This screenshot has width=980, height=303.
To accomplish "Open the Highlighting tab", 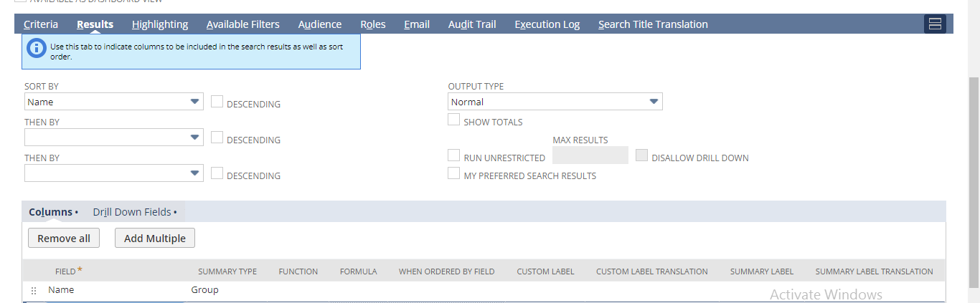I will (160, 24).
